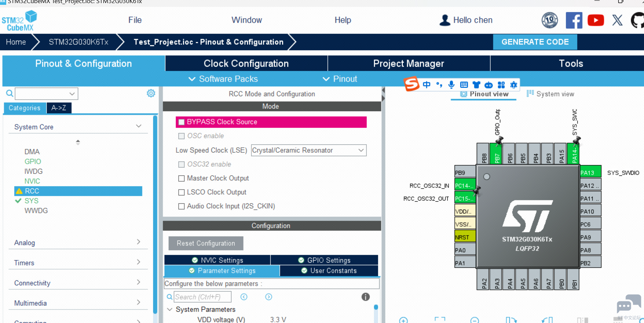Select the GPIO item in System Core

click(x=33, y=161)
